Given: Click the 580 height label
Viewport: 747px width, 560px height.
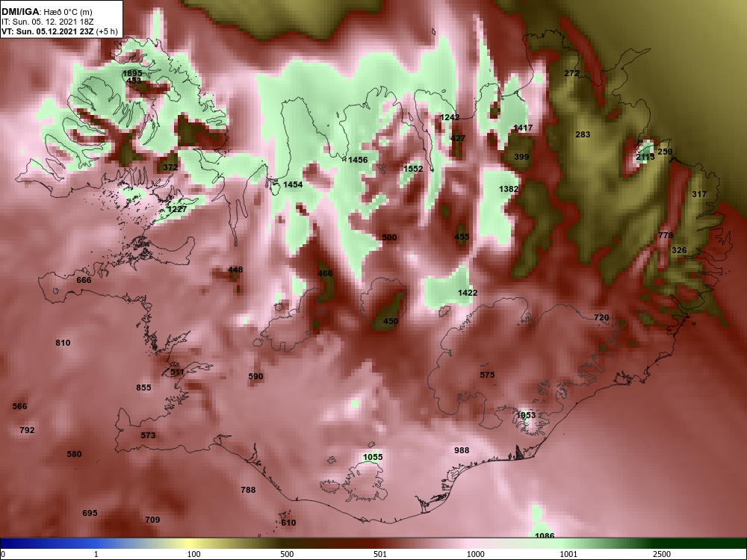Looking at the screenshot, I should pos(74,454).
